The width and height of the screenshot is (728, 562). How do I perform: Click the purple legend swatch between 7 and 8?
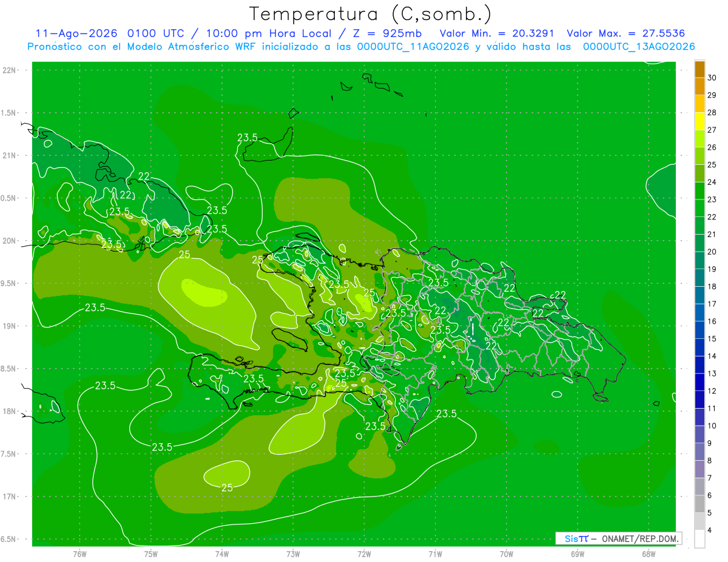[x=699, y=469]
